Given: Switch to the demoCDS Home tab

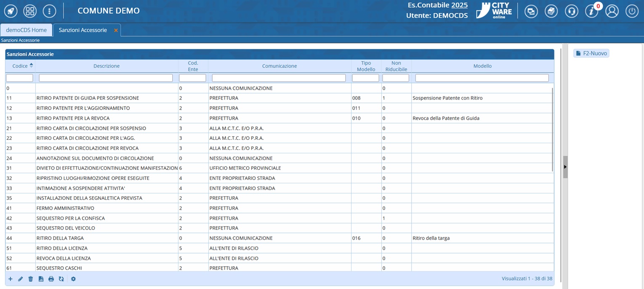Looking at the screenshot, I should click(26, 30).
